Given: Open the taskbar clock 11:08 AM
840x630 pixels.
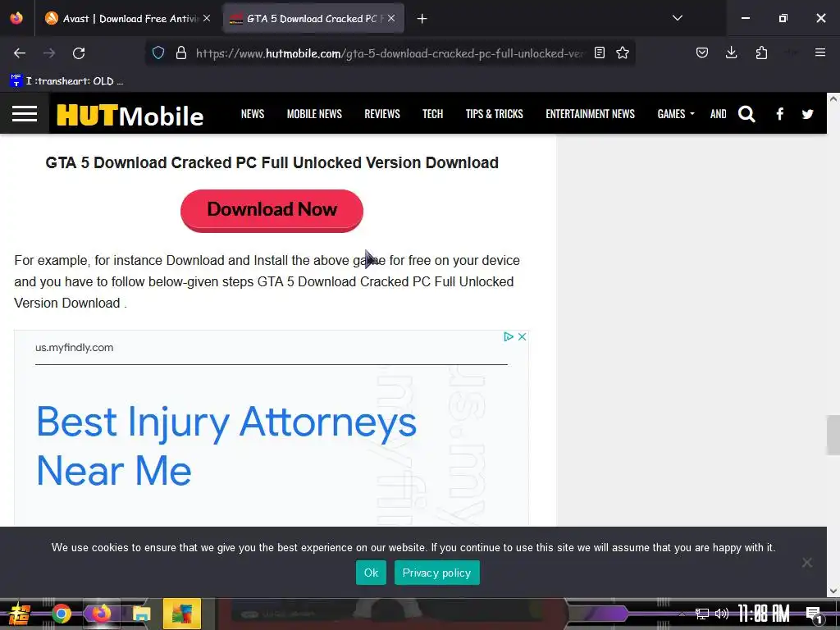Looking at the screenshot, I should pos(764,614).
